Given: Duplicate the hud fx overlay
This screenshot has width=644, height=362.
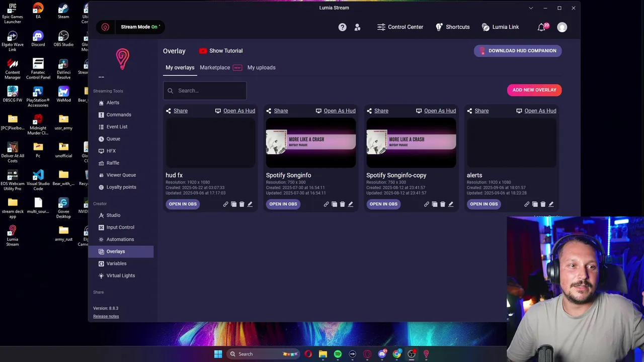Looking at the screenshot, I should coord(234,204).
